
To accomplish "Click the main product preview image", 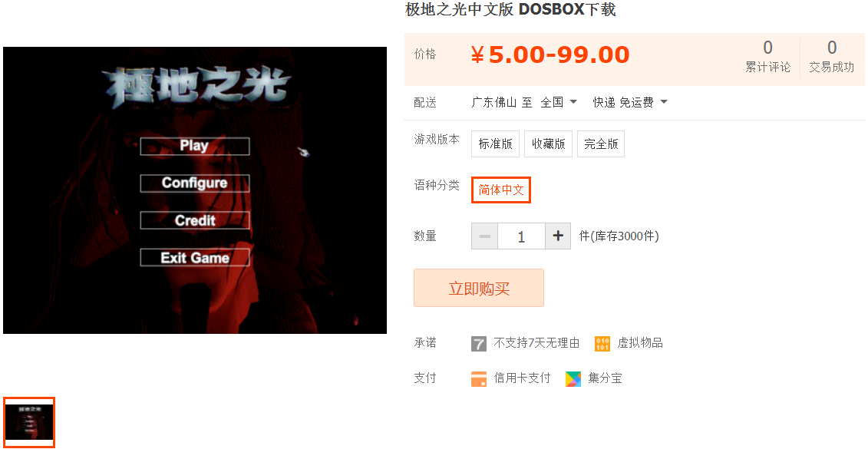I will coord(195,190).
